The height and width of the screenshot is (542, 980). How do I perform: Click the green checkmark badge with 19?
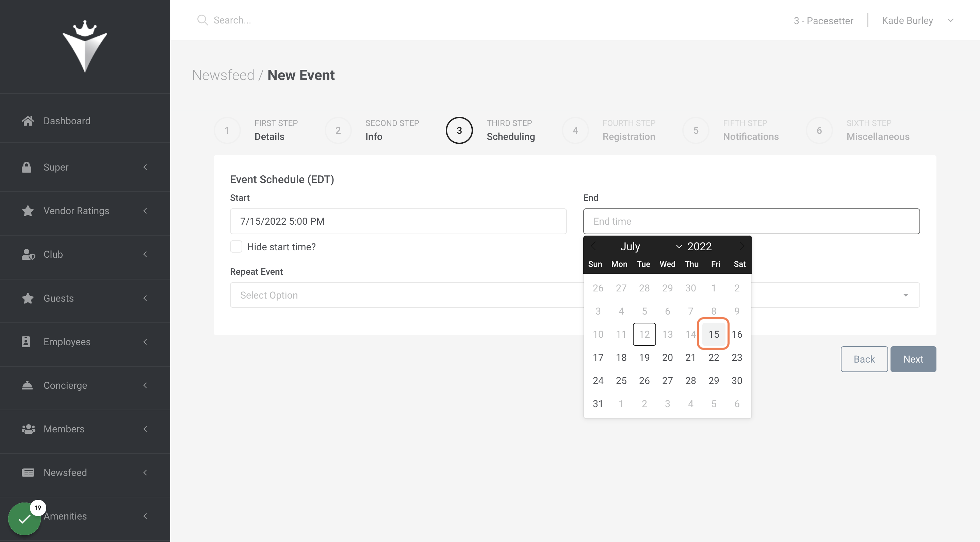click(24, 519)
